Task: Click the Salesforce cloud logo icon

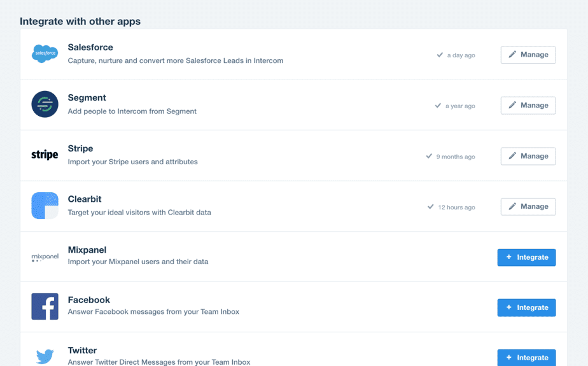Action: coord(45,53)
